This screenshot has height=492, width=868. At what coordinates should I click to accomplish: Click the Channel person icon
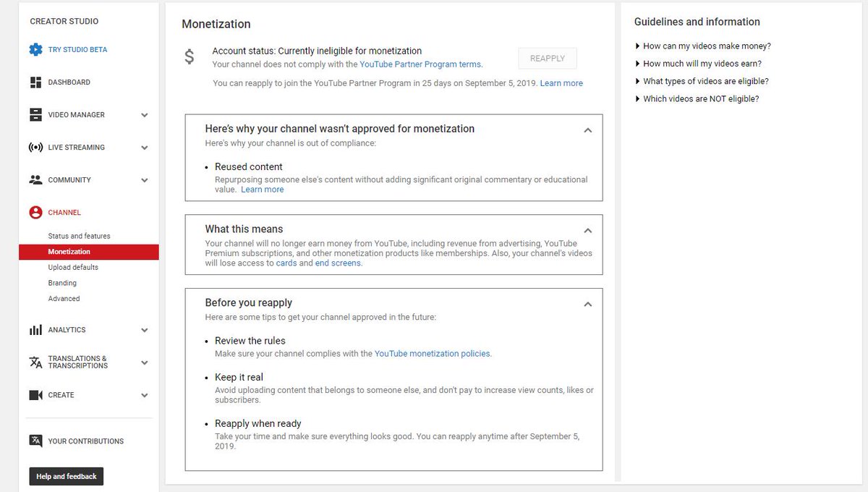point(35,213)
